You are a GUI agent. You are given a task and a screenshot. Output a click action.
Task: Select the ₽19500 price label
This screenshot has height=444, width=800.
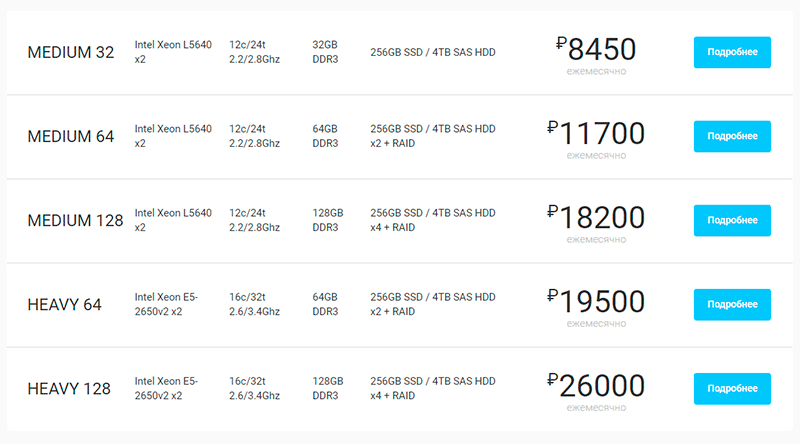tap(596, 302)
